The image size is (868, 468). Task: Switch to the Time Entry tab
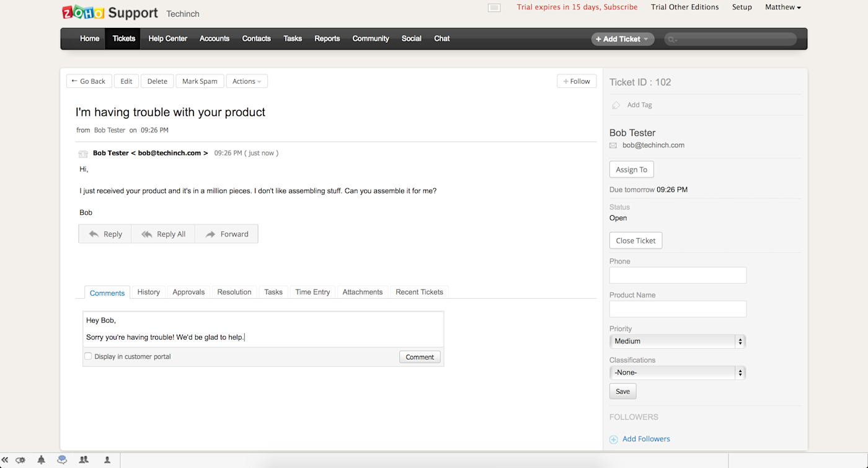pyautogui.click(x=312, y=292)
